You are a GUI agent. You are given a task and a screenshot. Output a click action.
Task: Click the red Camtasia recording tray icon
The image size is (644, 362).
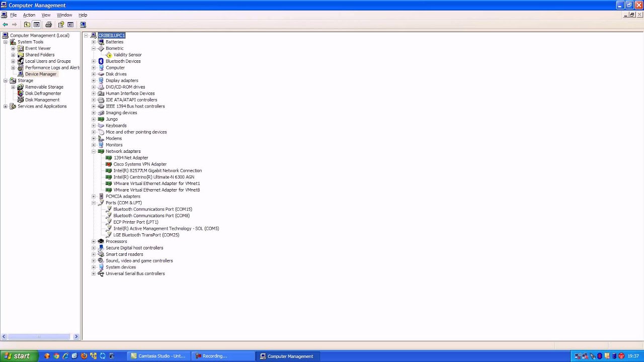point(621,356)
